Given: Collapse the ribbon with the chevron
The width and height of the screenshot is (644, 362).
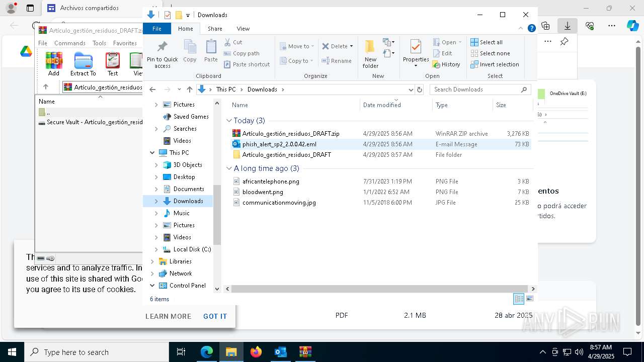Looking at the screenshot, I should point(521,29).
